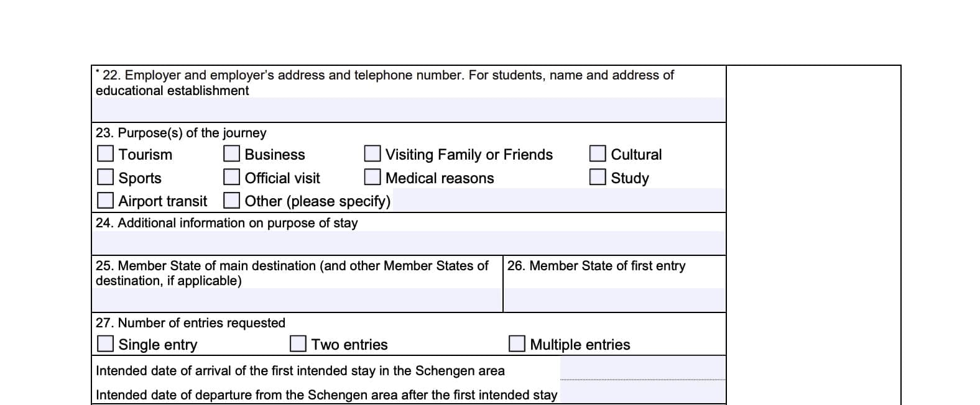Click the employer and address text field

409,109
